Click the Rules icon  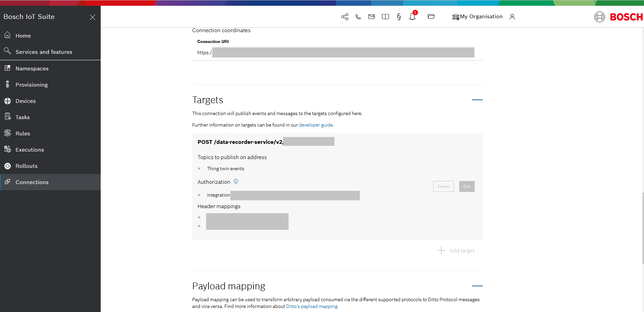point(7,133)
